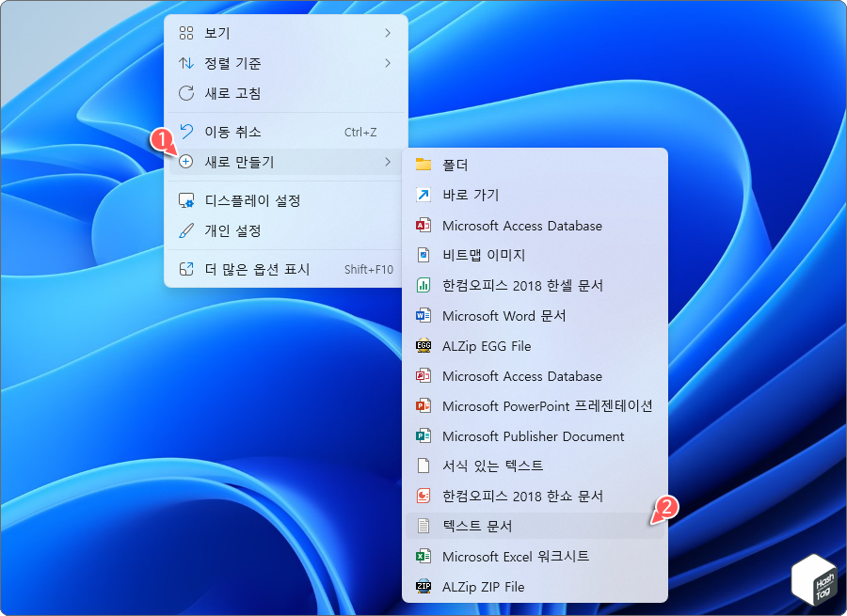This screenshot has width=847, height=616.
Task: Click the 한컴오피스 2018 한셀 문서 icon
Action: [423, 285]
